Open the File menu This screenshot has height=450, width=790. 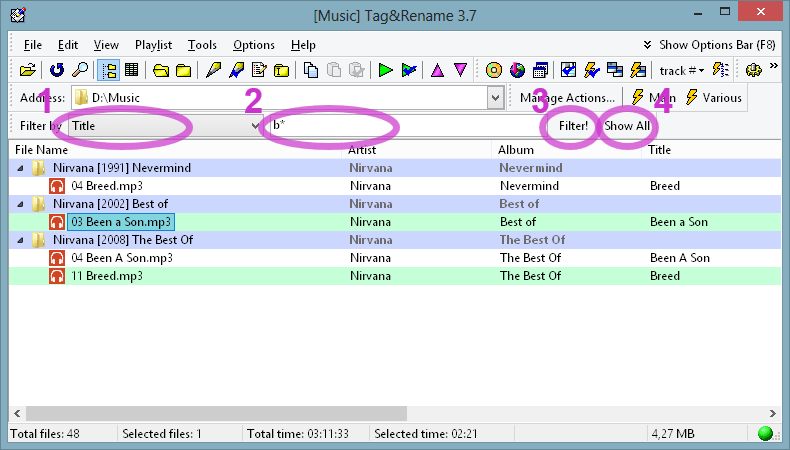33,45
